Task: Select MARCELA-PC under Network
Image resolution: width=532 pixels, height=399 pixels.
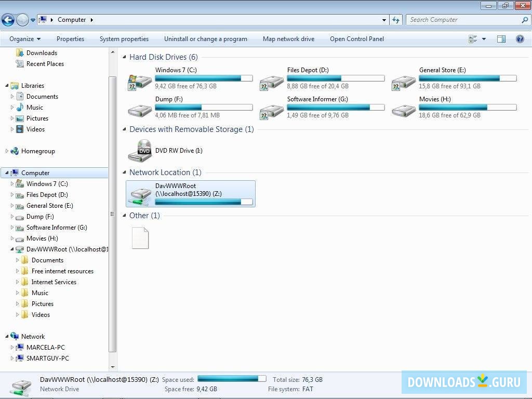Action: coord(46,348)
